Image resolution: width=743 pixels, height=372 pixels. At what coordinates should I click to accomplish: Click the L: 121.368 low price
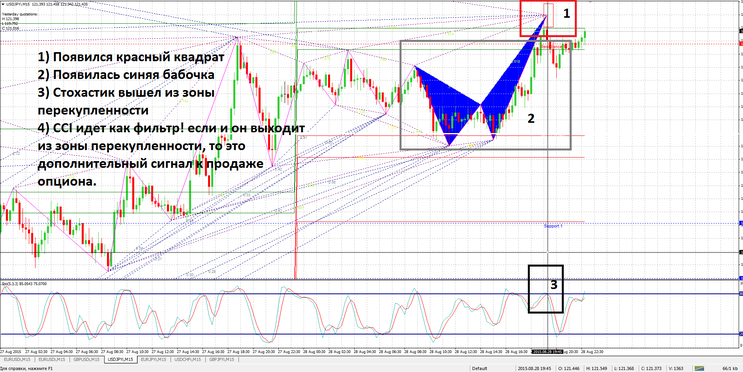[x=624, y=368]
